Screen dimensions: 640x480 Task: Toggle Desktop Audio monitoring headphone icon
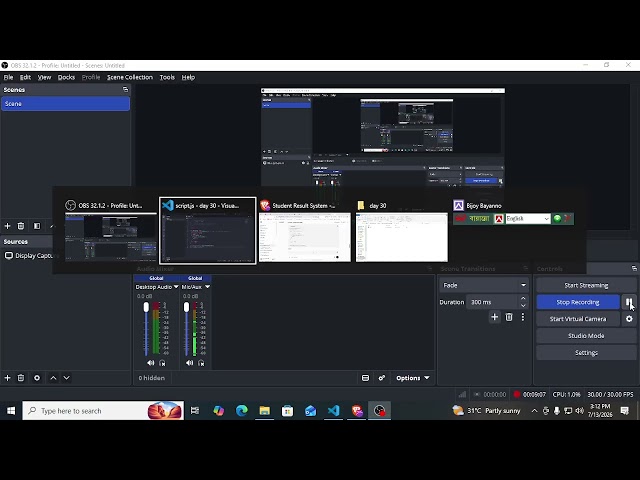point(162,363)
